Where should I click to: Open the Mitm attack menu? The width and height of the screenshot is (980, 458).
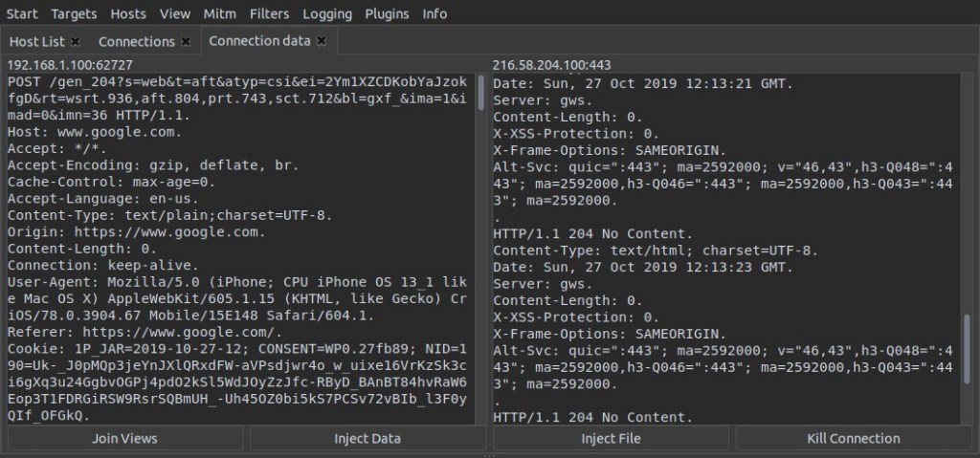[x=220, y=14]
